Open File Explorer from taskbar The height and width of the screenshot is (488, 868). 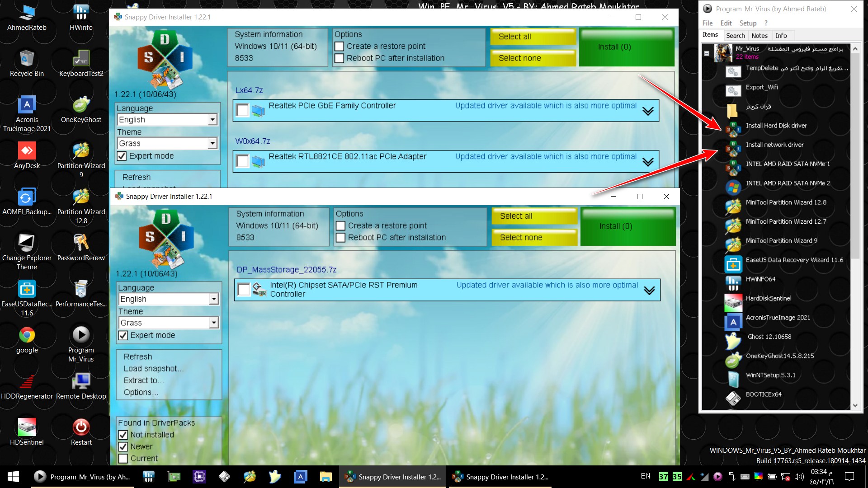tap(325, 477)
